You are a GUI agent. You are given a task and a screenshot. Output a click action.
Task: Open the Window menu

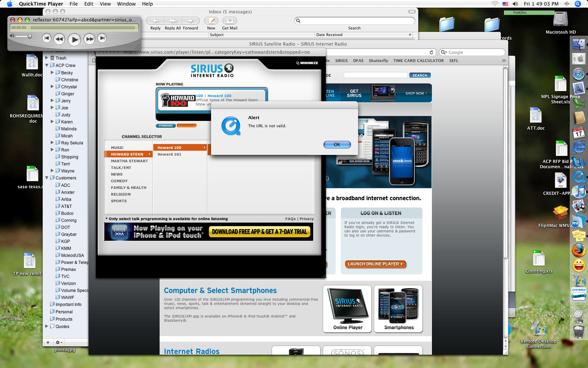(126, 4)
